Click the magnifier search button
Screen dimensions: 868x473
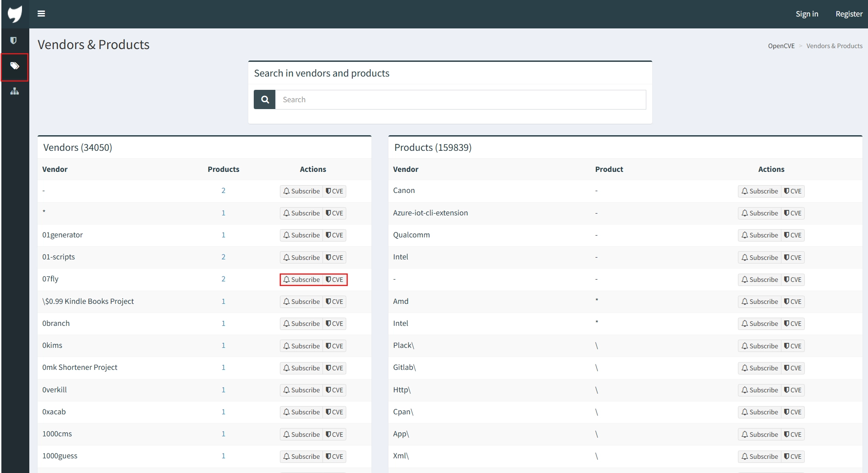tap(265, 99)
